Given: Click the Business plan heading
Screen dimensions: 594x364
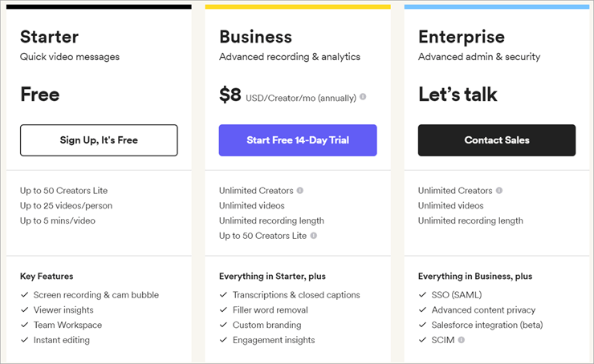Looking at the screenshot, I should 255,37.
